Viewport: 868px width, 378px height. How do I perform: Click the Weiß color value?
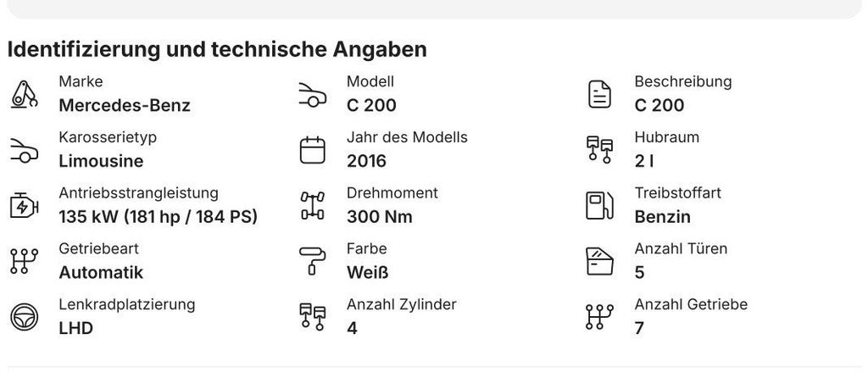[368, 272]
